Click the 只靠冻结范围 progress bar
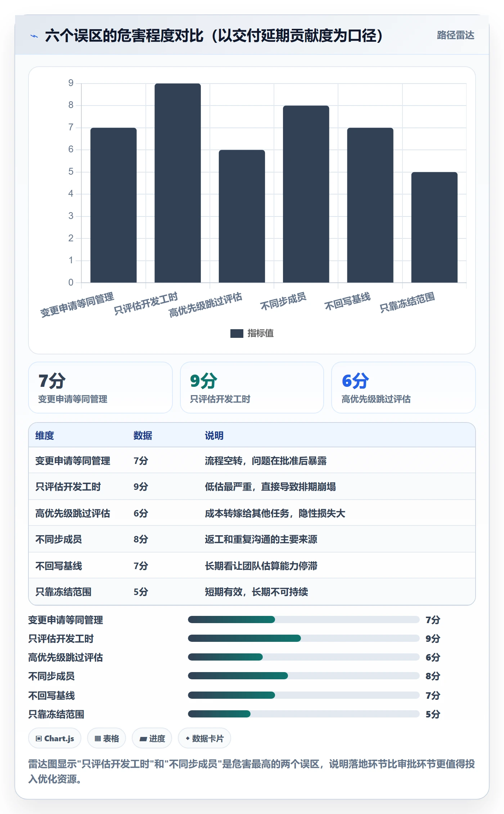504x814 pixels. [303, 714]
